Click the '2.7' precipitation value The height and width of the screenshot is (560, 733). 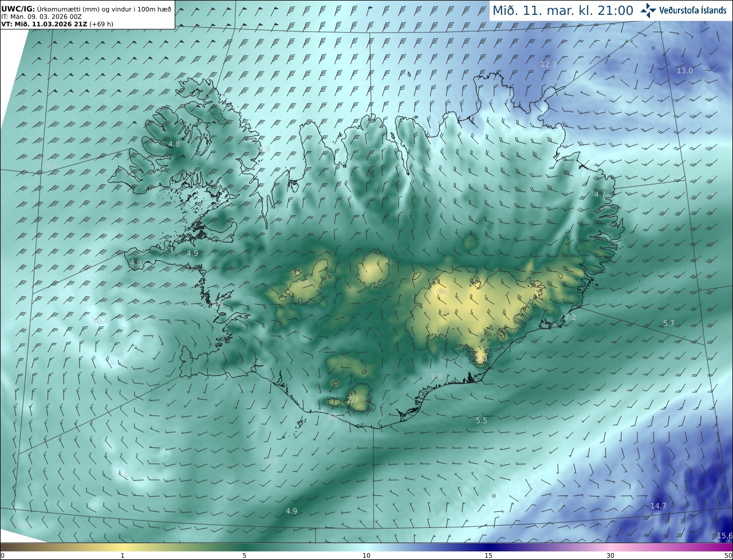[x=353, y=400]
